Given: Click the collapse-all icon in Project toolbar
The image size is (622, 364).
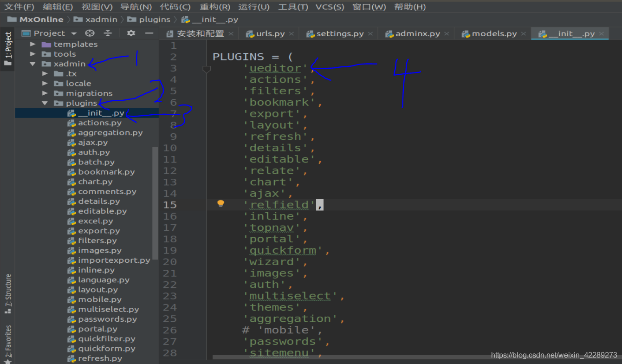Looking at the screenshot, I should pos(107,33).
